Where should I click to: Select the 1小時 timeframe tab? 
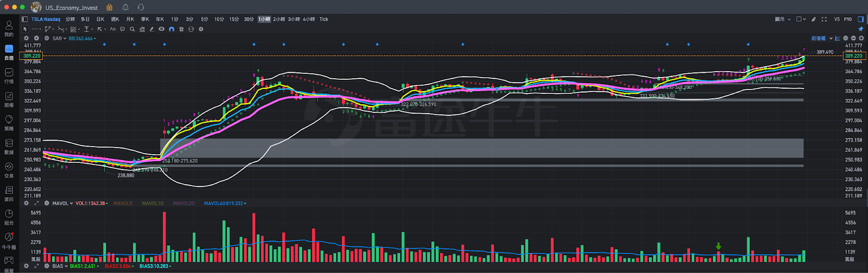pos(264,19)
